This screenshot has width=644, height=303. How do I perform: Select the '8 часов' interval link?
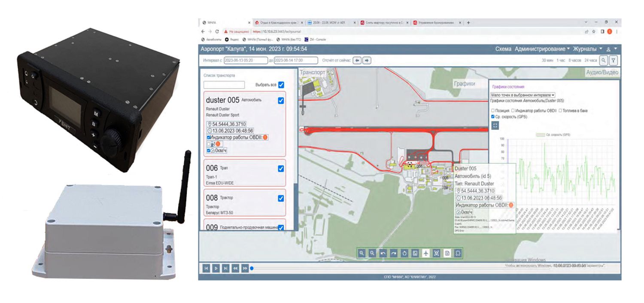[x=575, y=61]
